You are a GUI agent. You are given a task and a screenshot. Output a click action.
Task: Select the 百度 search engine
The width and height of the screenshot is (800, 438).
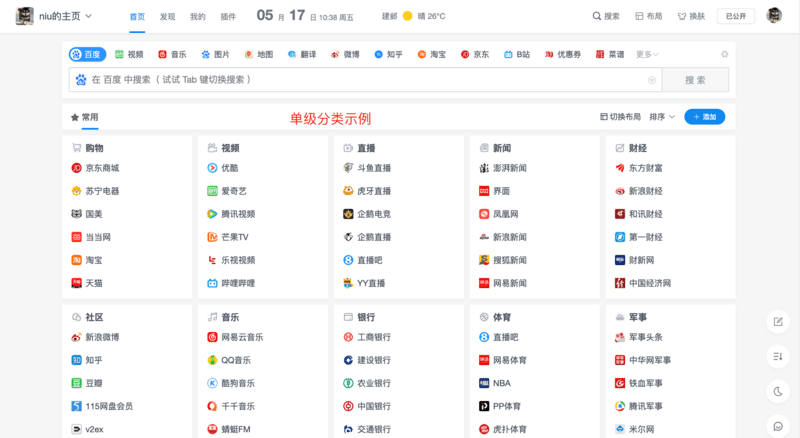click(87, 54)
